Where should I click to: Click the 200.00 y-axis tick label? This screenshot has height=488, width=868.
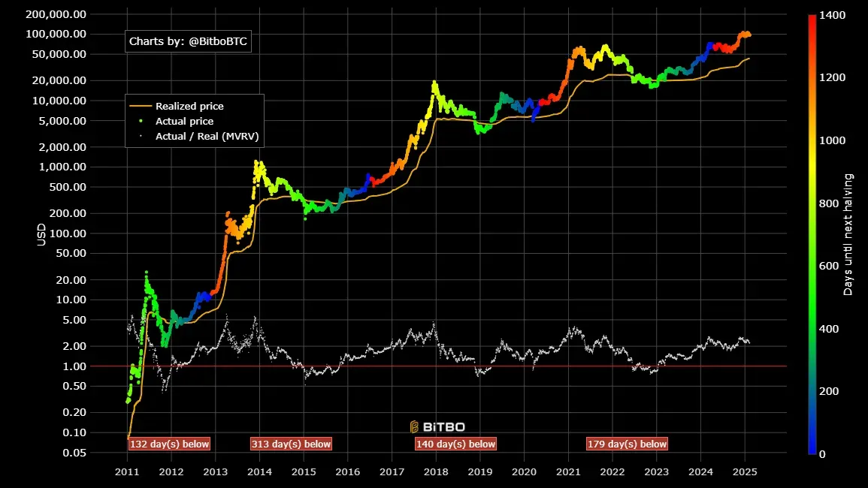click(68, 213)
